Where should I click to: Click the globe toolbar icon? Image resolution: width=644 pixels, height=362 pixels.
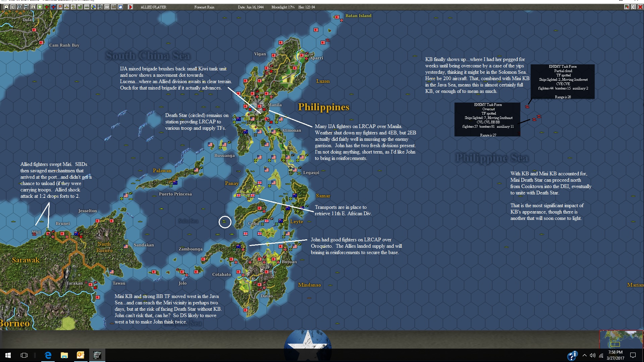(x=94, y=7)
